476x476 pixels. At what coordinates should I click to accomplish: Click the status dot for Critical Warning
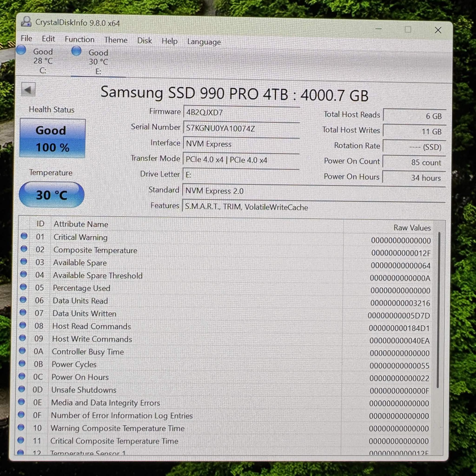[24, 236]
